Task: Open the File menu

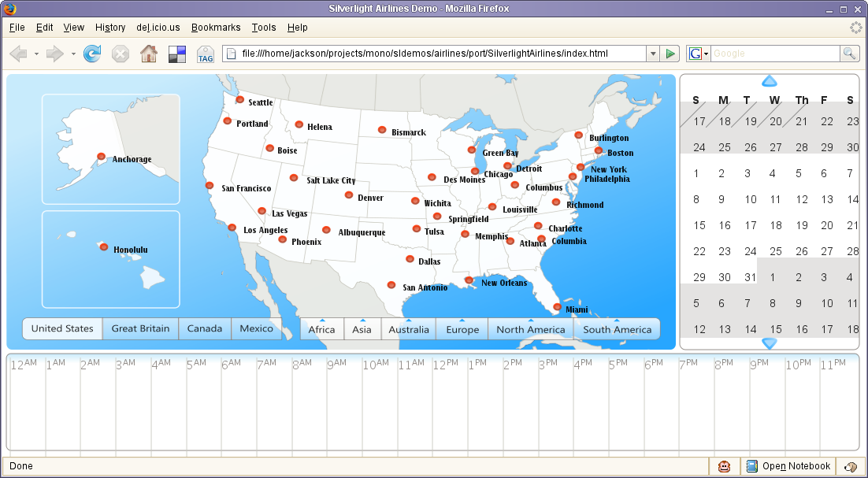Action: coord(17,27)
